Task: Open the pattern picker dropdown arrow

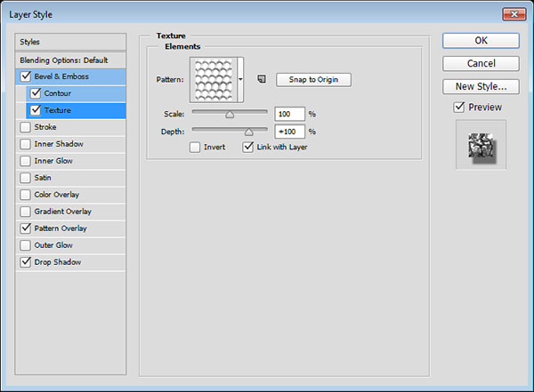Action: 240,80
